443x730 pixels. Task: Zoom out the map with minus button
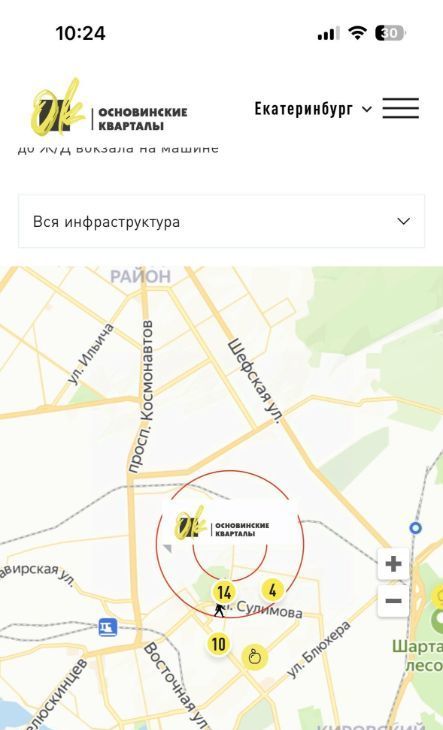393,601
